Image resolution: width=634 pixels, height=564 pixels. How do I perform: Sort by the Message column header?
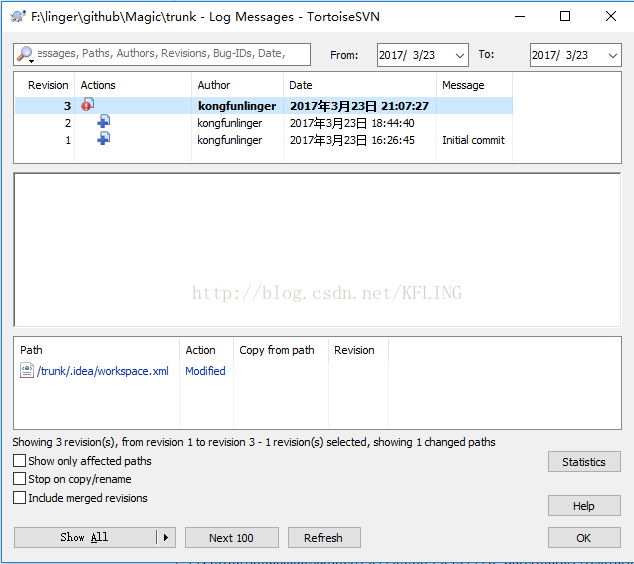coord(475,85)
